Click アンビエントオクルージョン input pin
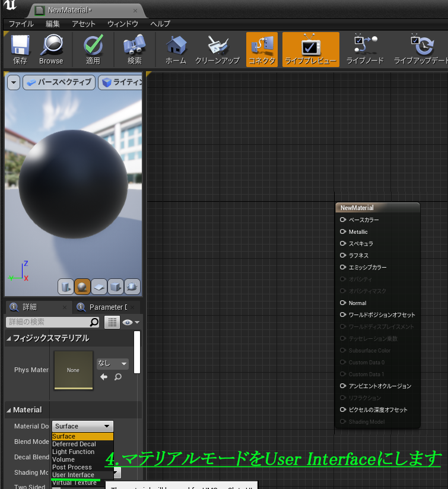448x489 pixels. [343, 386]
